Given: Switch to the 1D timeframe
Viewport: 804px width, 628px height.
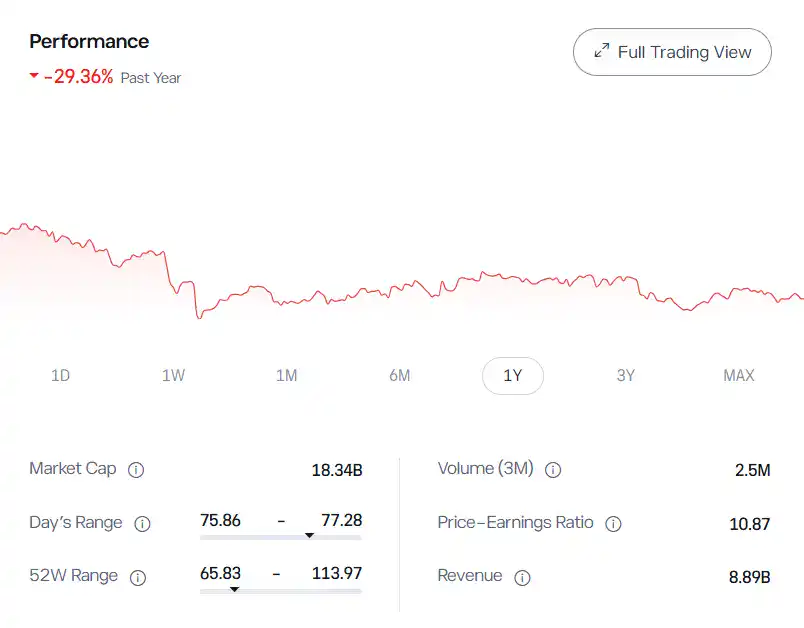Looking at the screenshot, I should [x=60, y=376].
